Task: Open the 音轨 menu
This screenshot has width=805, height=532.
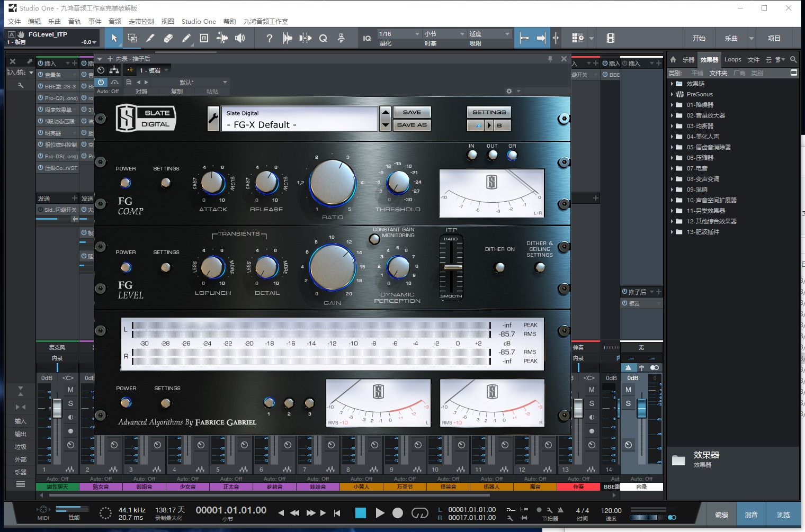Action: (x=75, y=21)
